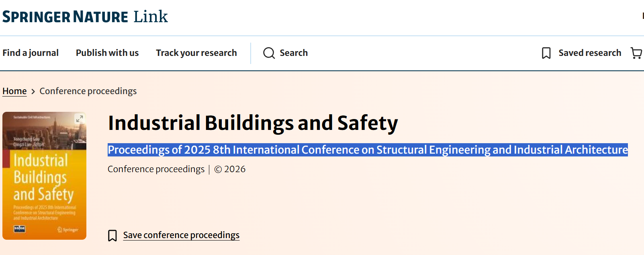Select Track your research in navigation
644x255 pixels.
click(x=196, y=53)
